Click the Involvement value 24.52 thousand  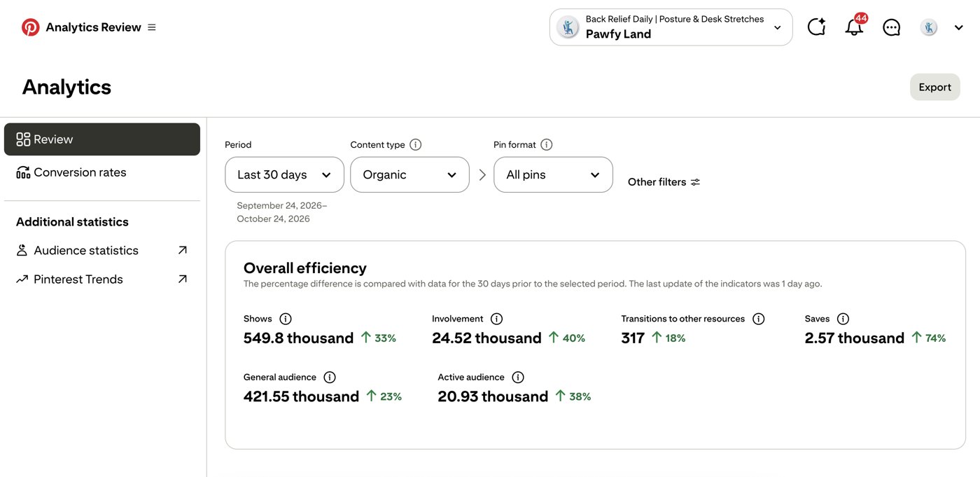(x=486, y=338)
